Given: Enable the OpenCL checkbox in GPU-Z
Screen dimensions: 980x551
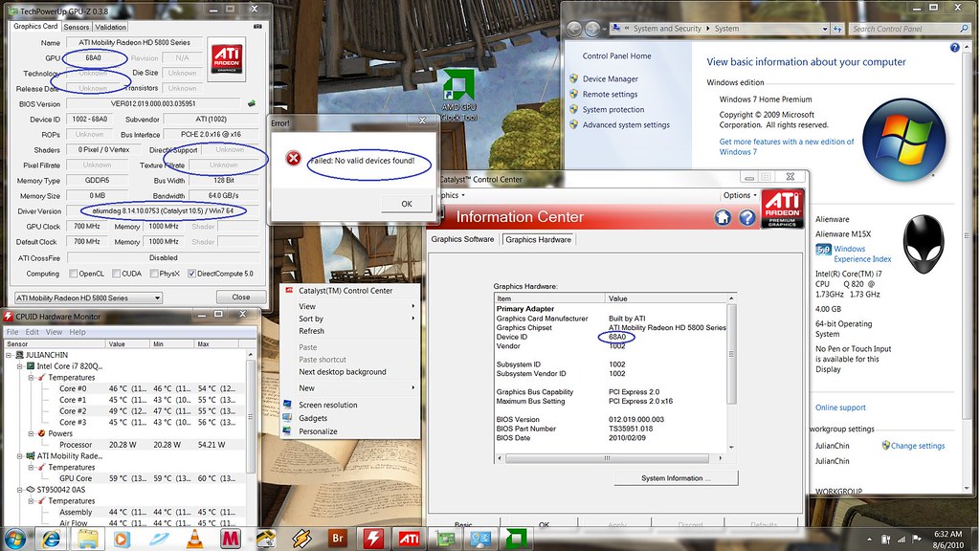Looking at the screenshot, I should coord(73,274).
